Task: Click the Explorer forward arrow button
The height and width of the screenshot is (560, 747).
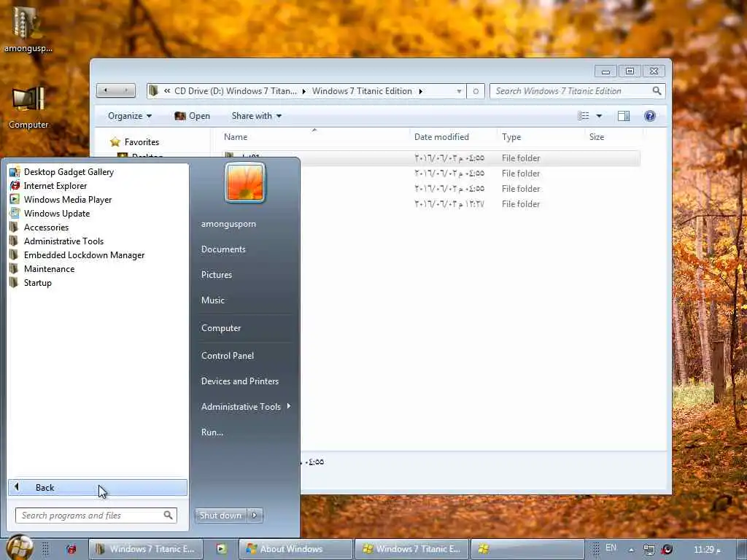Action: coord(126,90)
